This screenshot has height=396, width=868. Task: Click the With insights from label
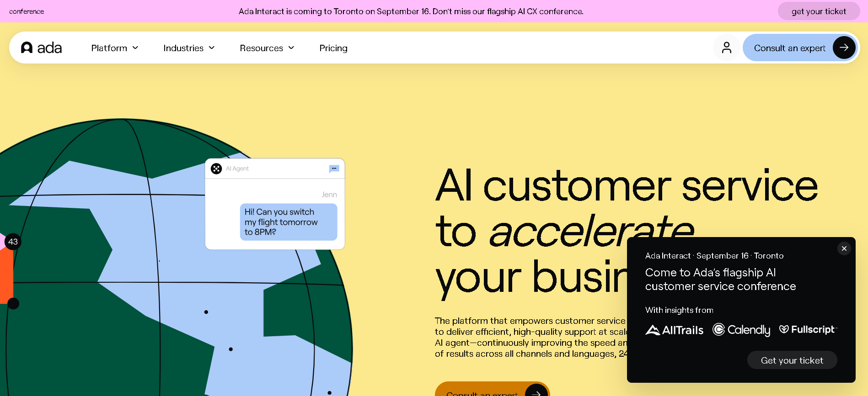point(679,310)
